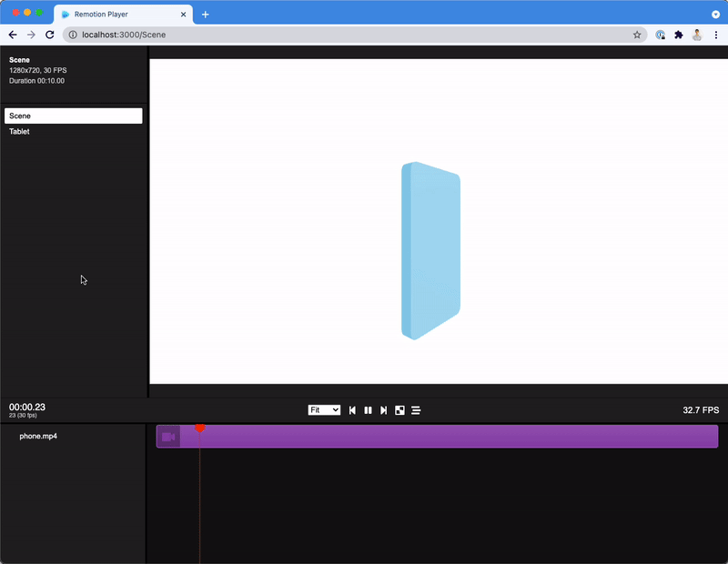Click the phone.mp4 track label
The height and width of the screenshot is (564, 728).
38,437
